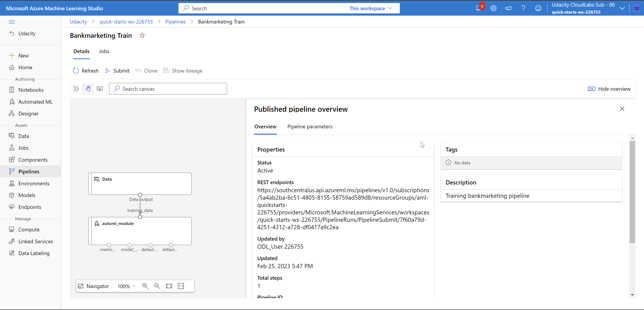Open Compute under Manage section

click(12, 229)
